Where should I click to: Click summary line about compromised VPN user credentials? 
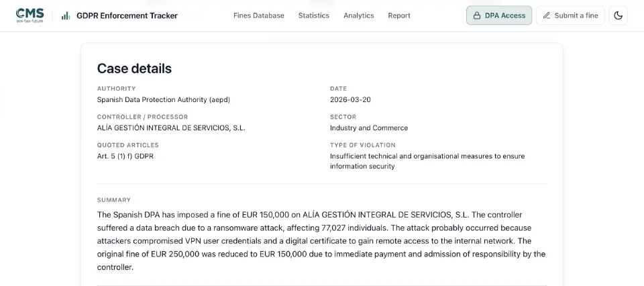click(314, 241)
